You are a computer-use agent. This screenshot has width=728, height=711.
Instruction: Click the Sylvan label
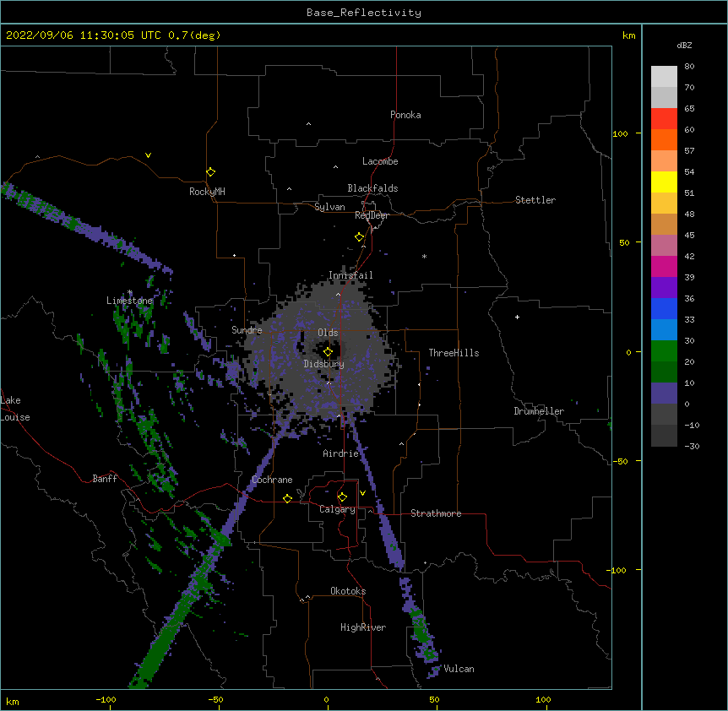tap(329, 207)
